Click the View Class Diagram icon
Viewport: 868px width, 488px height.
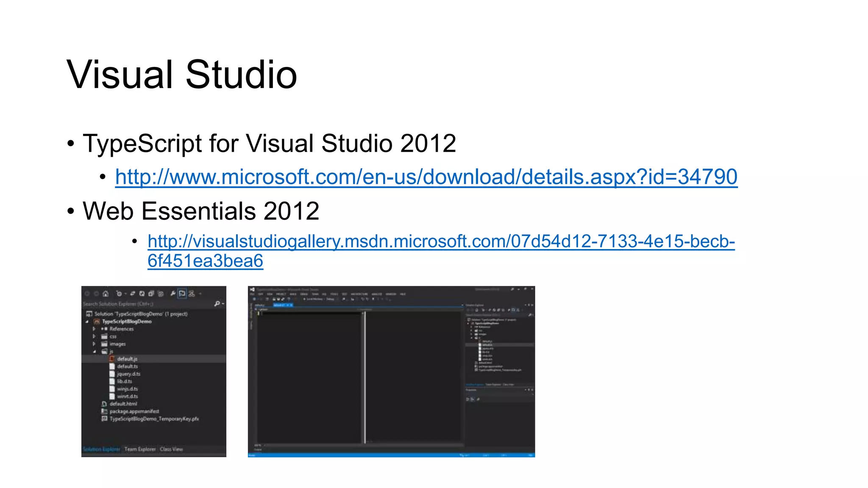[x=192, y=293]
